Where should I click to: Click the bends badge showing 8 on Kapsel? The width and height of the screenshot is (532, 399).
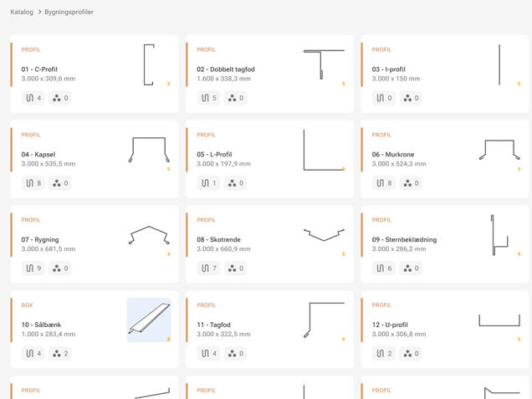tap(33, 183)
